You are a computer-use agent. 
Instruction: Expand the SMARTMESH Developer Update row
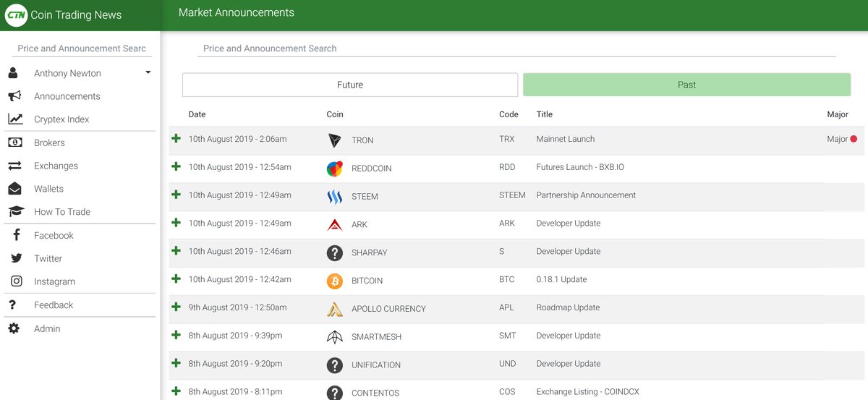click(x=176, y=335)
